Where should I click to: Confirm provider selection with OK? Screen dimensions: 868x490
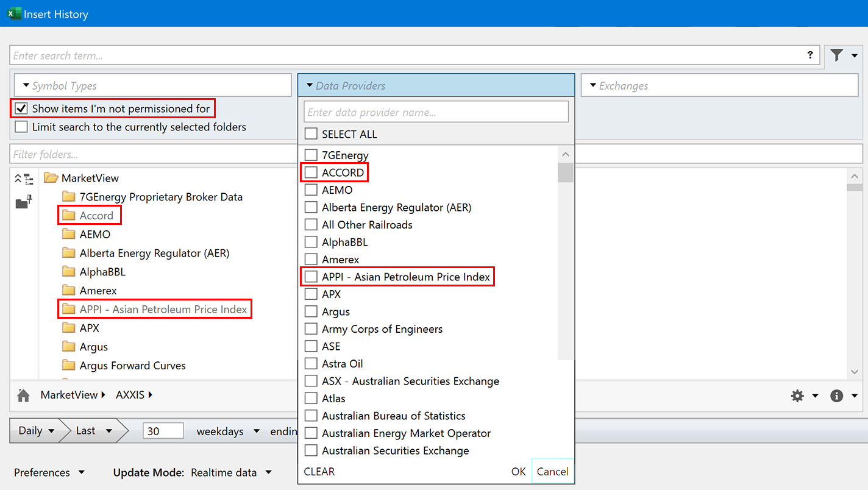coord(519,472)
